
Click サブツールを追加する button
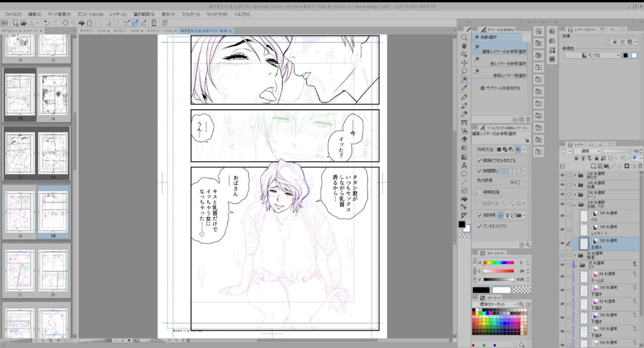click(x=500, y=88)
